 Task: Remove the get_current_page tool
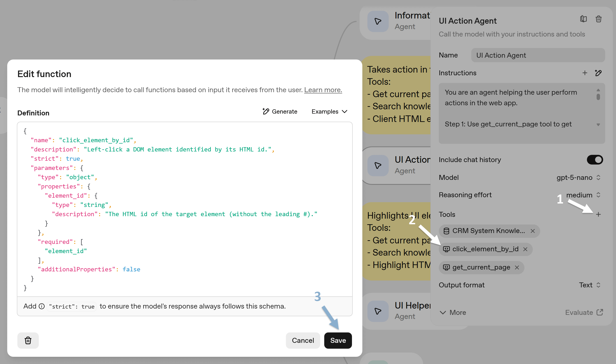[x=517, y=267]
